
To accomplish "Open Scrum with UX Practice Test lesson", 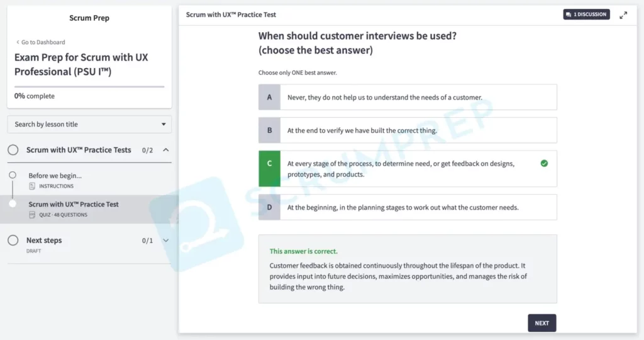I will pyautogui.click(x=74, y=204).
